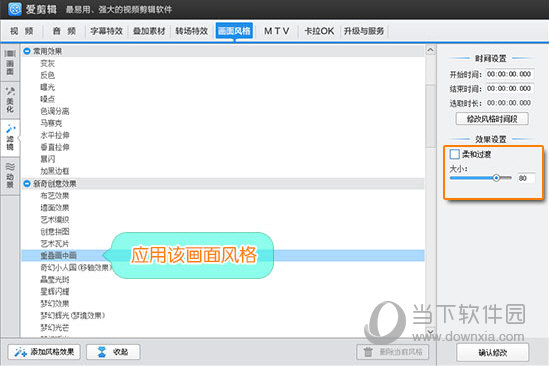The image size is (549, 366).
Task: Select the 加黑边框 effect
Action: [x=55, y=171]
